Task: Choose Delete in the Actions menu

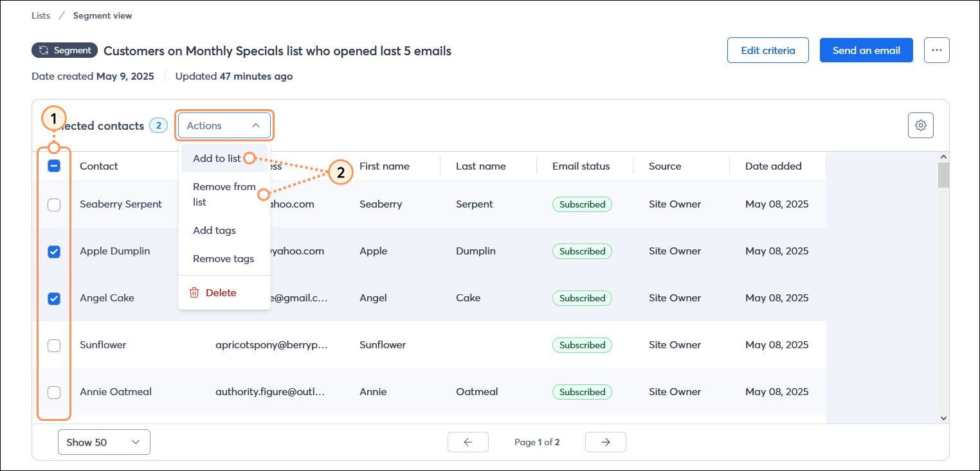Action: 224,292
